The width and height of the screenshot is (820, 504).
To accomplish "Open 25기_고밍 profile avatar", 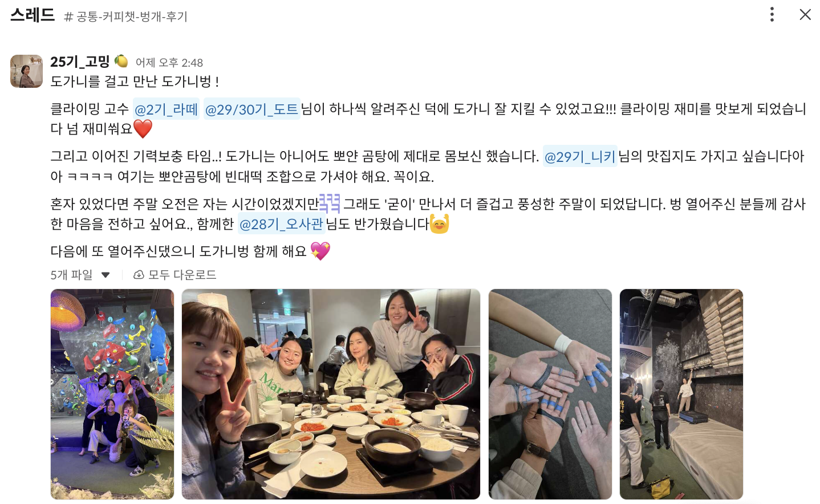I will click(26, 71).
